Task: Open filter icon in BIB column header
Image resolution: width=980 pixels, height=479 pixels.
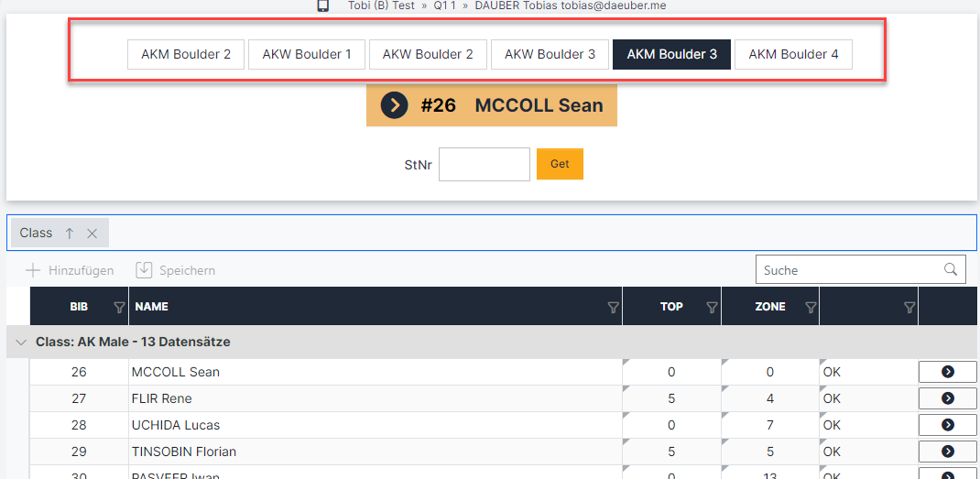Action: coord(118,308)
